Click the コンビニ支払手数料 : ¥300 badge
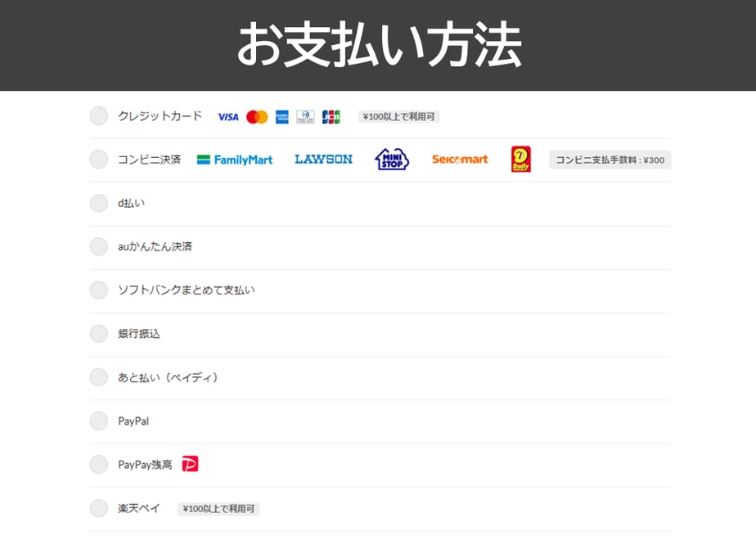 (610, 160)
